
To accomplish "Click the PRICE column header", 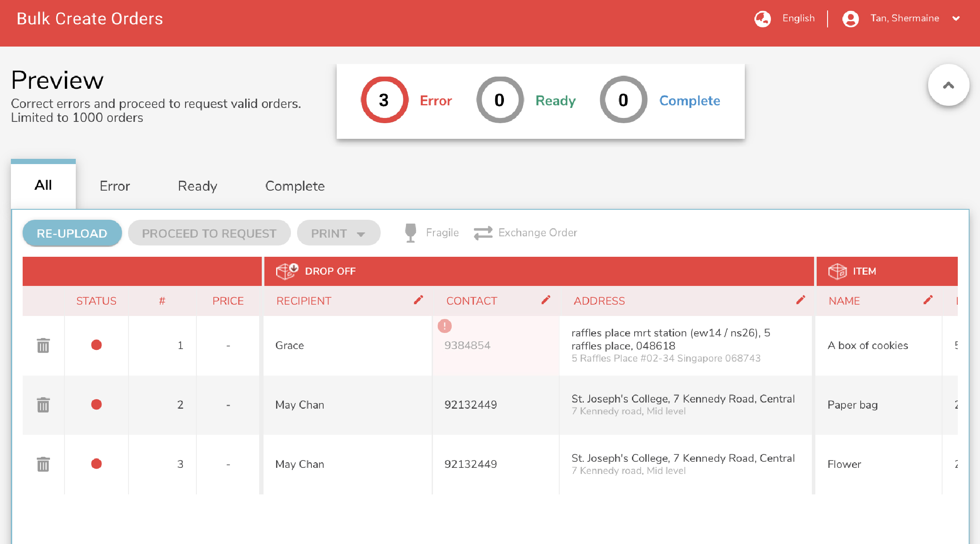I will [x=228, y=301].
